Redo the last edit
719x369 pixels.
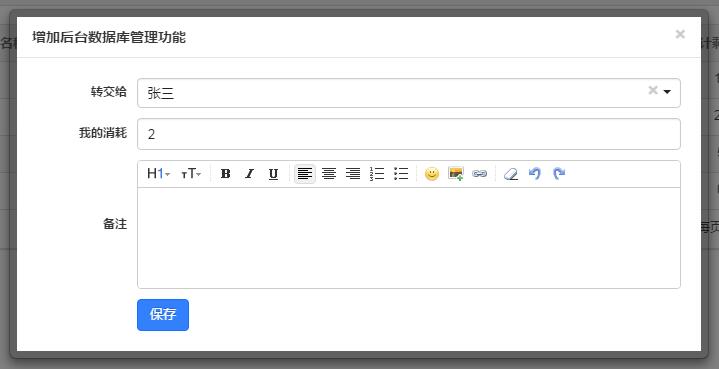[x=559, y=174]
